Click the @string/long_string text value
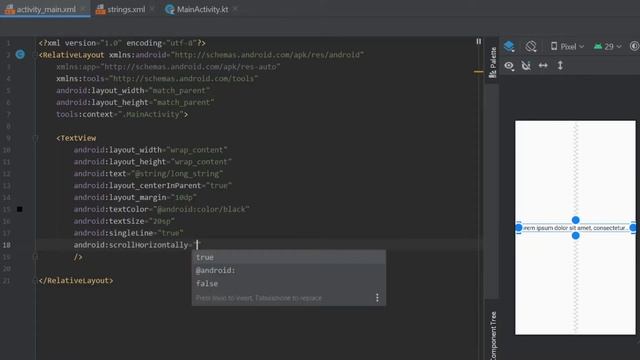640x360 pixels. tap(177, 174)
